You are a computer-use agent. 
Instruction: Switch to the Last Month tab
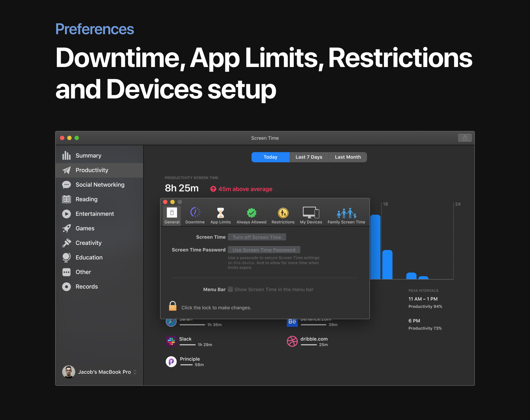pos(348,157)
